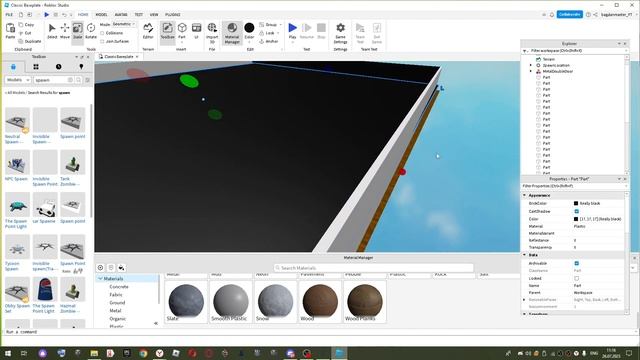
Task: Collapse the Materials tree in Material Manager
Action: (x=100, y=278)
